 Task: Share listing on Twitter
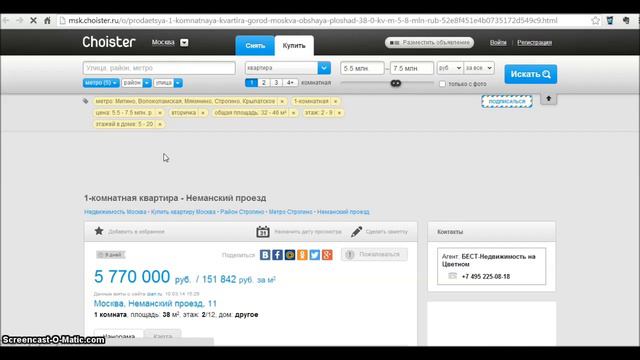coord(315,255)
